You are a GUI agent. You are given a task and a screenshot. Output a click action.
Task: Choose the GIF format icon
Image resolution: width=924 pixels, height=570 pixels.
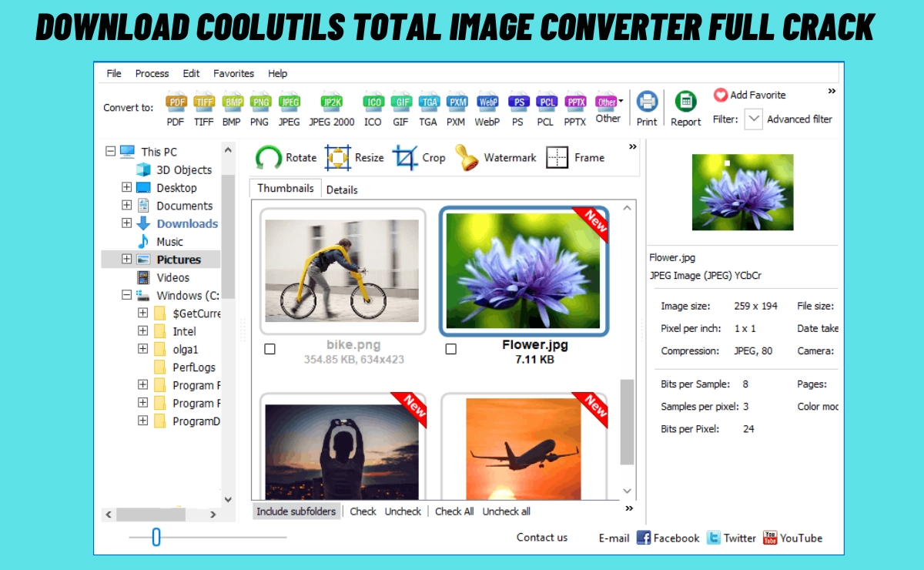pos(401,109)
